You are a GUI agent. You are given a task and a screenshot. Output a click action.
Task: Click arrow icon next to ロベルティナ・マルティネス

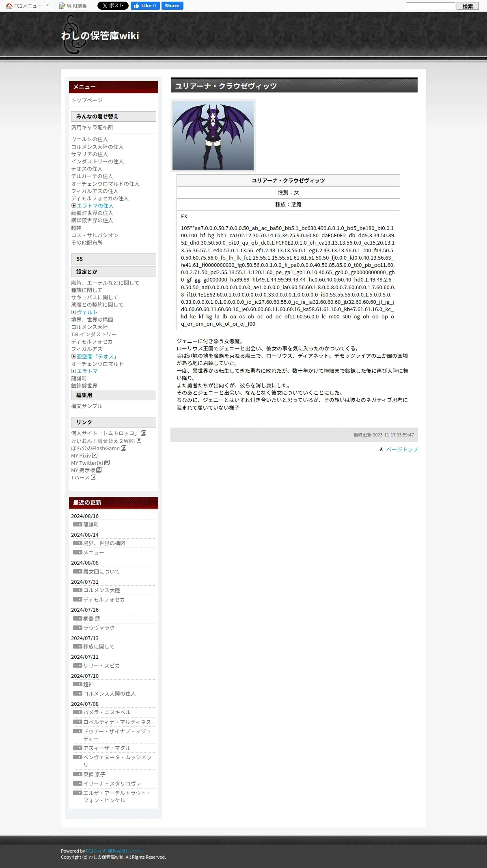click(78, 722)
